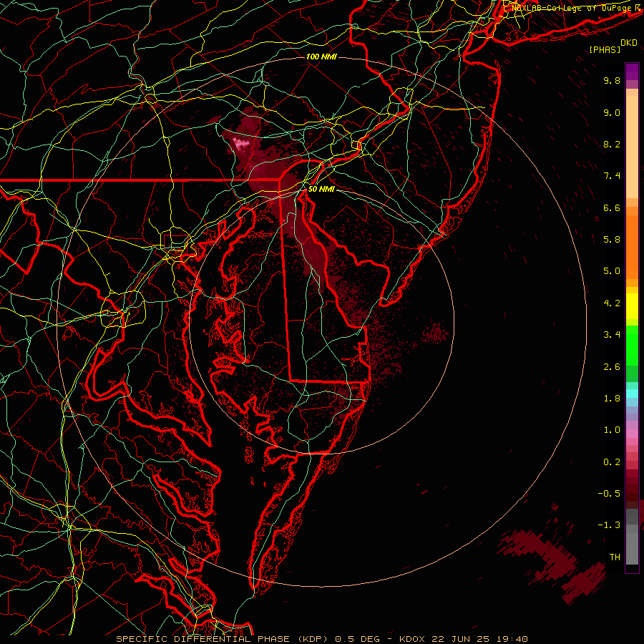Click the "50 NMI" range ring label
The image size is (644, 644).
tap(321, 190)
